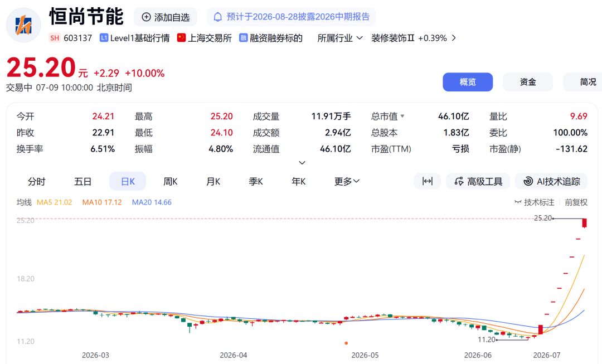Click the 振幅 value 4.80%
The height and width of the screenshot is (364, 602).
pyautogui.click(x=221, y=149)
